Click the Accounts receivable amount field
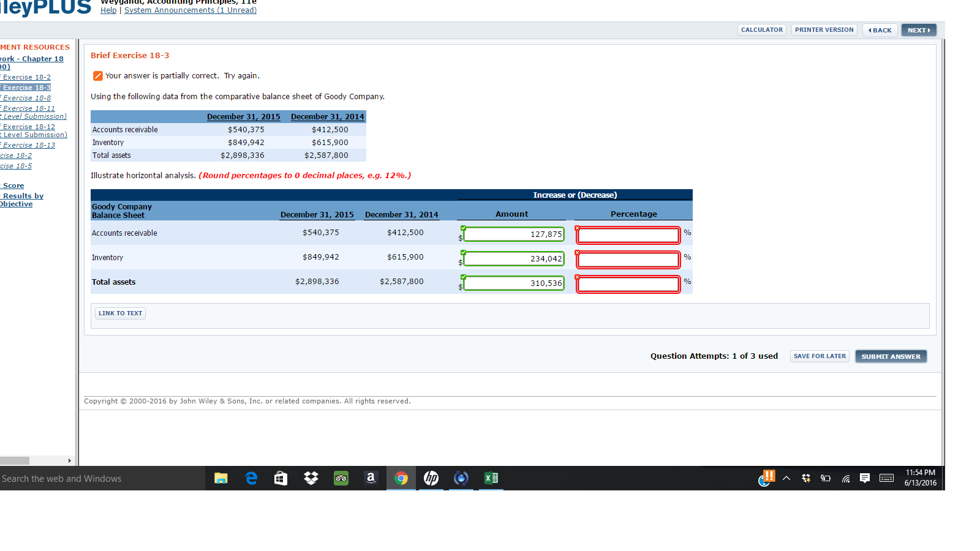The height and width of the screenshot is (551, 980). point(513,234)
